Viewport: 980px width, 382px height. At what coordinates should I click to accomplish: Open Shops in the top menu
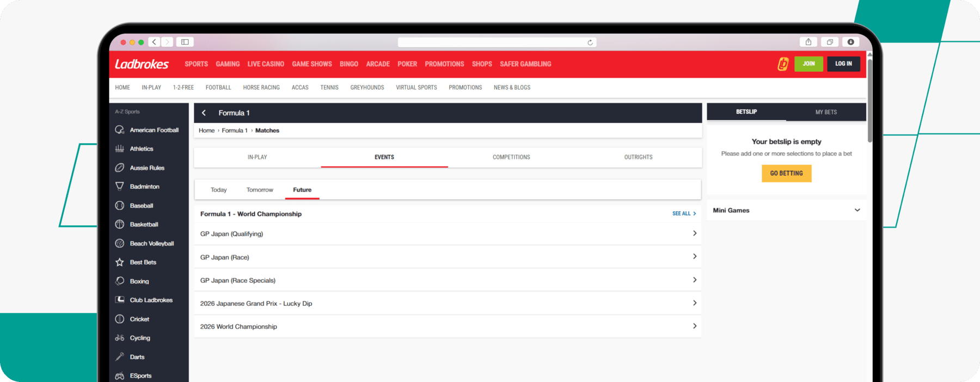482,64
